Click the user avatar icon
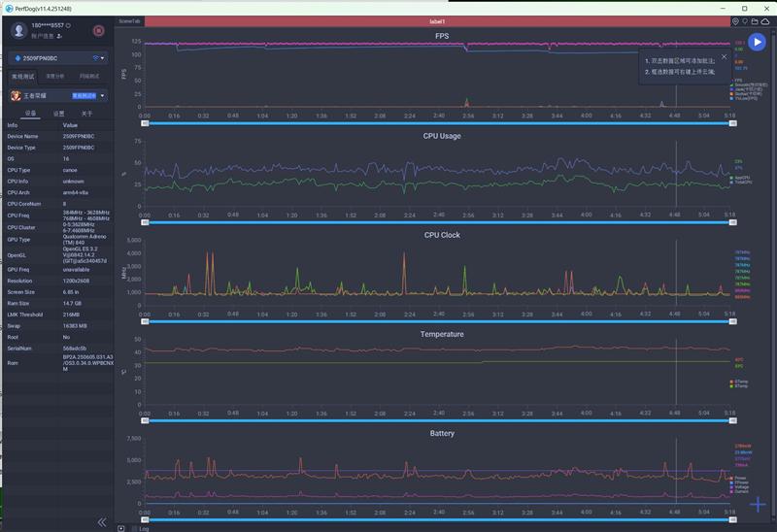777x532 pixels. (17, 30)
